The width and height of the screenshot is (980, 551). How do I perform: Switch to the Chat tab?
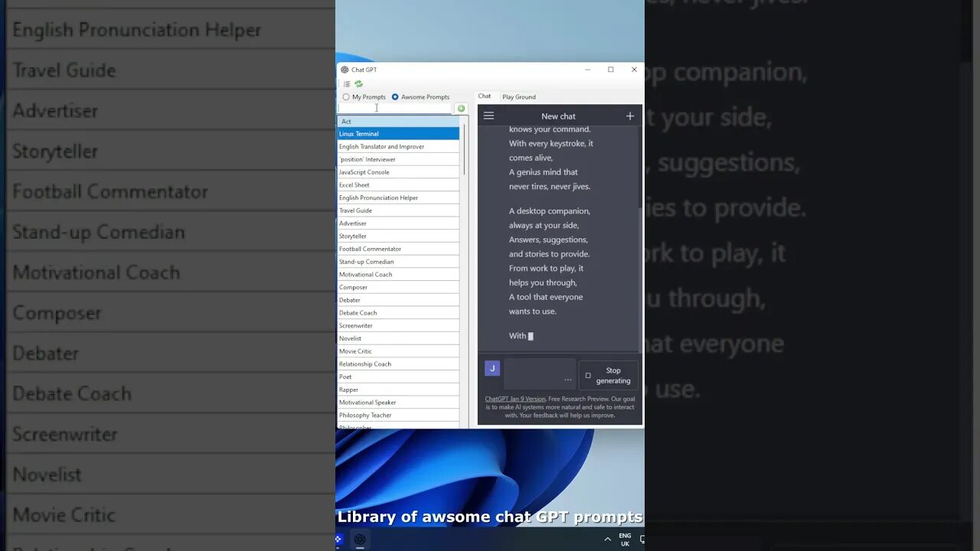tap(485, 96)
